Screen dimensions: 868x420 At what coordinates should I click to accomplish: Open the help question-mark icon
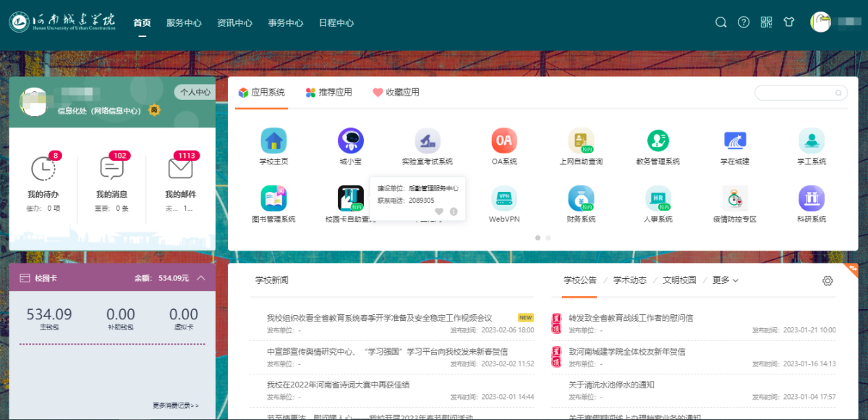744,22
